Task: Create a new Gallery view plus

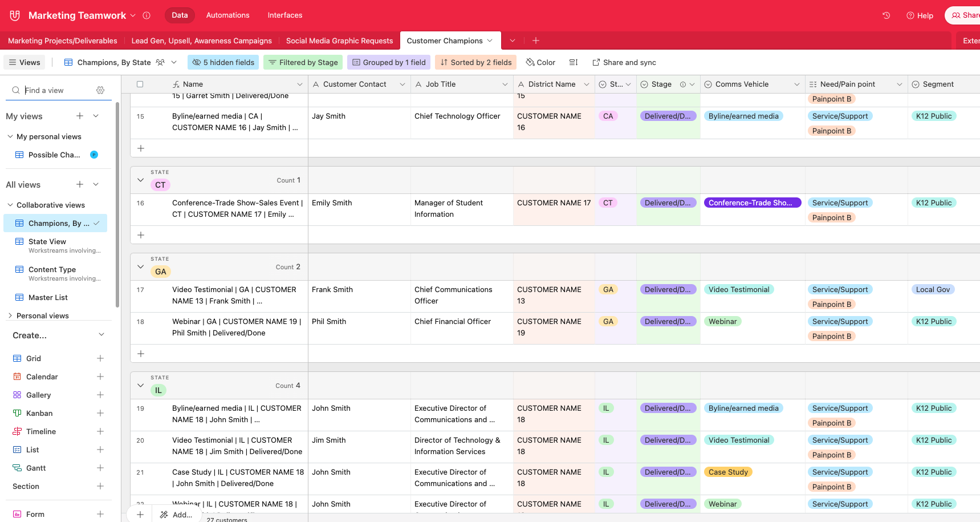Action: (x=100, y=395)
